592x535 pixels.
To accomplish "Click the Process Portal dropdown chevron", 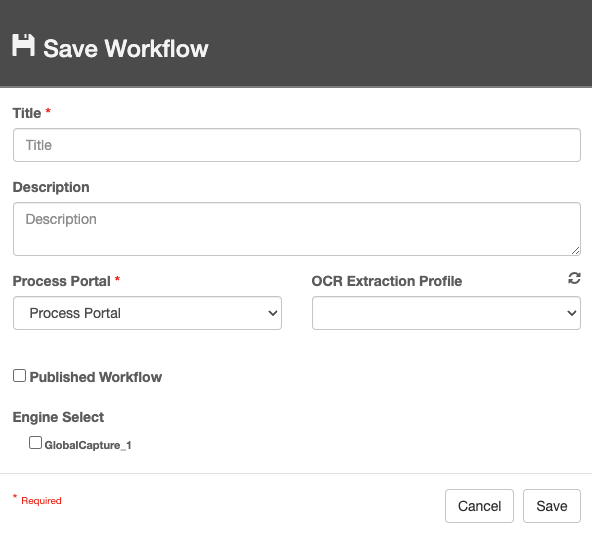I will tap(273, 313).
